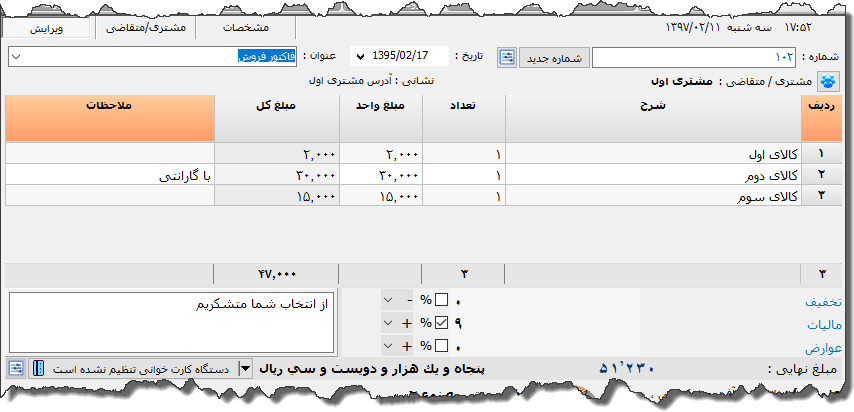Click the final amount ۵۱٬۲۳۰ value

(x=627, y=369)
